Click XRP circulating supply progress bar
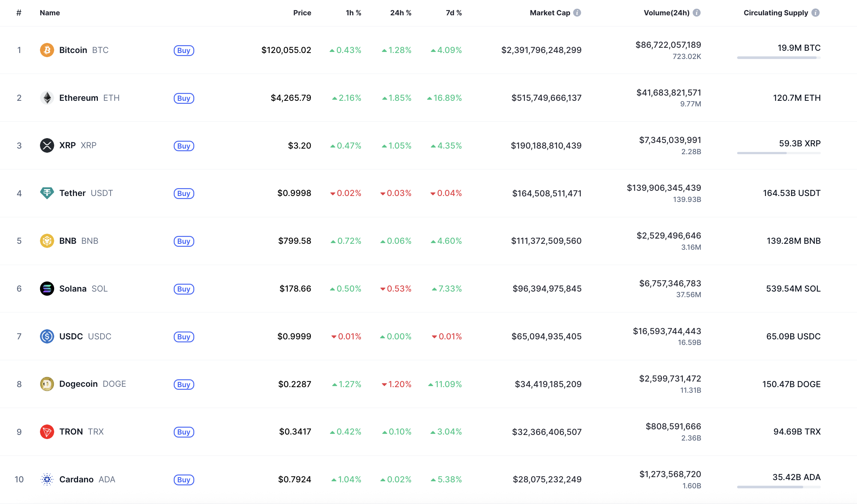This screenshot has height=504, width=857. [779, 153]
